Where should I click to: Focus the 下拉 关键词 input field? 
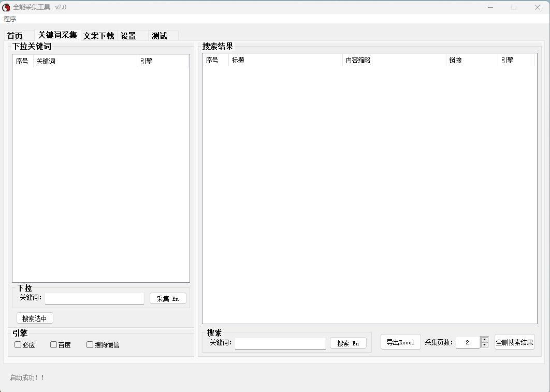94,298
